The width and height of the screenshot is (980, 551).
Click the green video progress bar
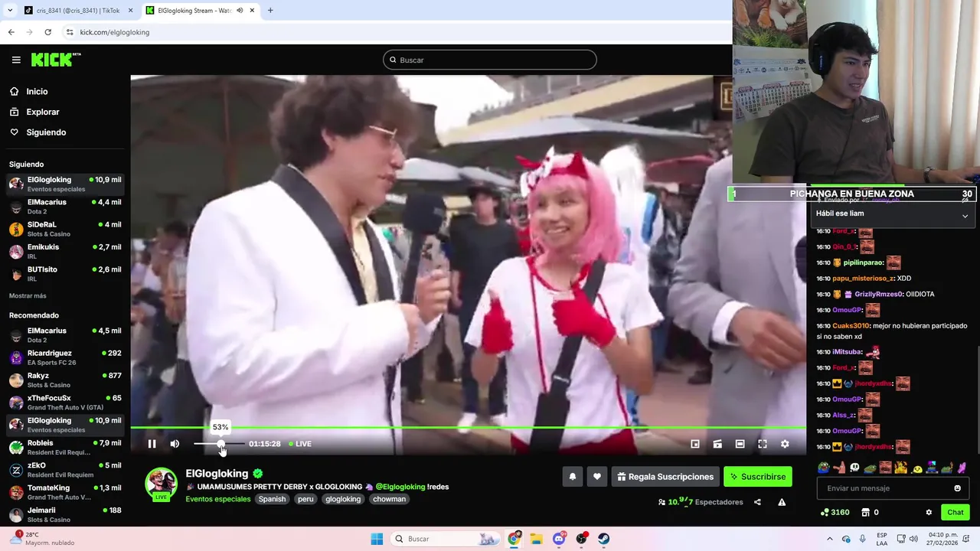pos(468,428)
